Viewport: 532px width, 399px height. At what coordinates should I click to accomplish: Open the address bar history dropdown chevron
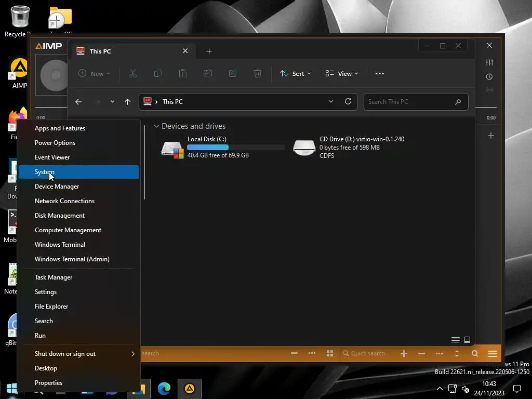(x=331, y=101)
